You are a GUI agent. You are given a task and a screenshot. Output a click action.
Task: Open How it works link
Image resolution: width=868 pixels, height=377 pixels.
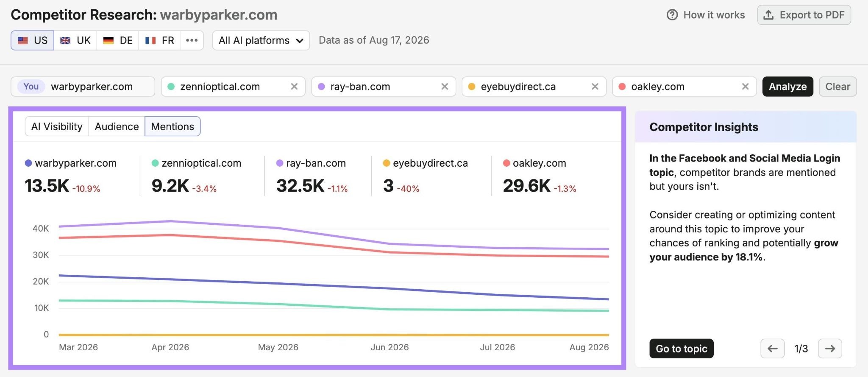[706, 15]
